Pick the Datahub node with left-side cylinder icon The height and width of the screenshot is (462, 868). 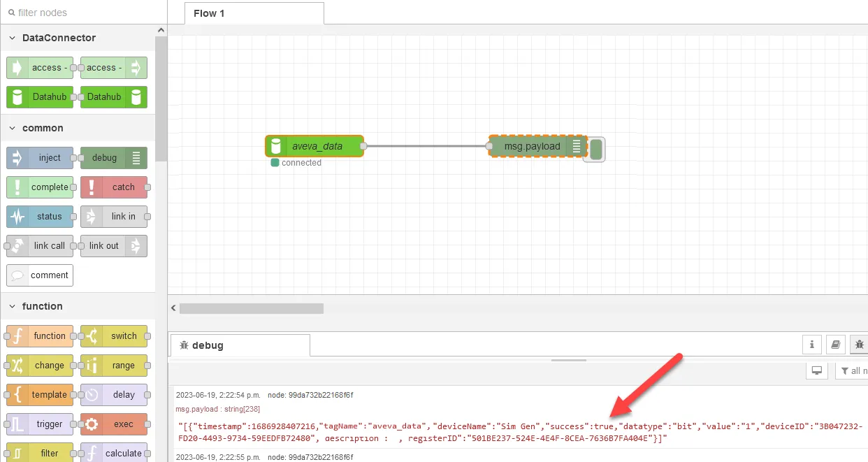pyautogui.click(x=40, y=97)
